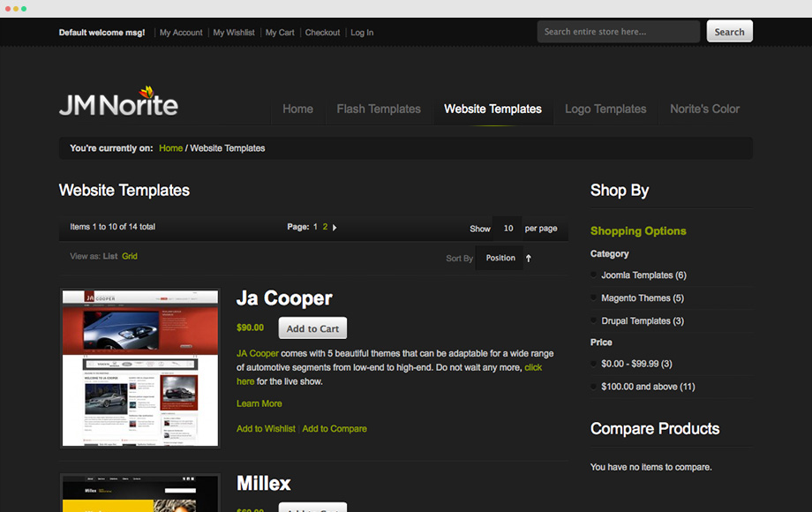Click 'Items 1 to 10 of 14 total'

pos(112,227)
